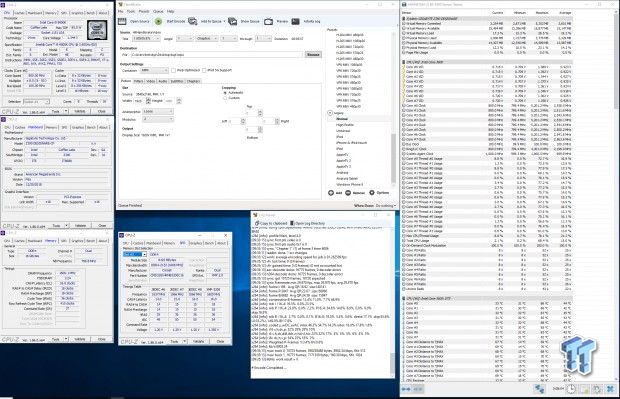Click the HWiNFO clock timer icon
The width and height of the screenshot is (620, 399).
(x=571, y=389)
